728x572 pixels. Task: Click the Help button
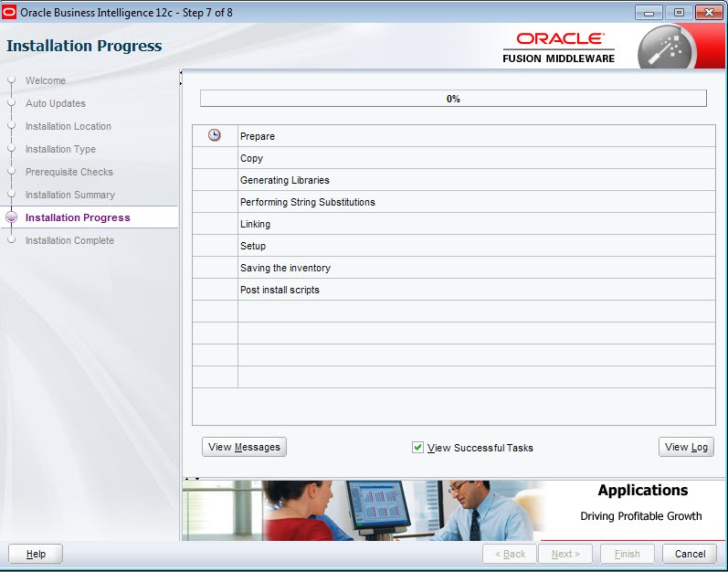click(36, 554)
